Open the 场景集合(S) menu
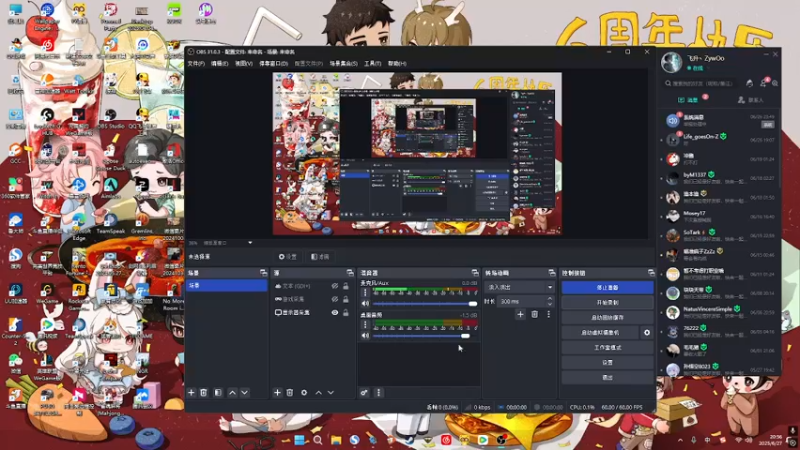Viewport: 800px width, 450px height. coord(343,64)
